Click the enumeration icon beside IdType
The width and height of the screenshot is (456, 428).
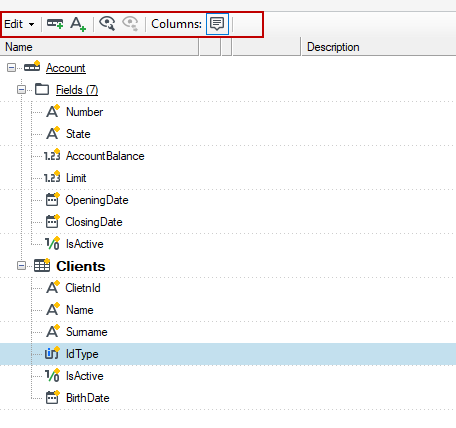pos(53,353)
